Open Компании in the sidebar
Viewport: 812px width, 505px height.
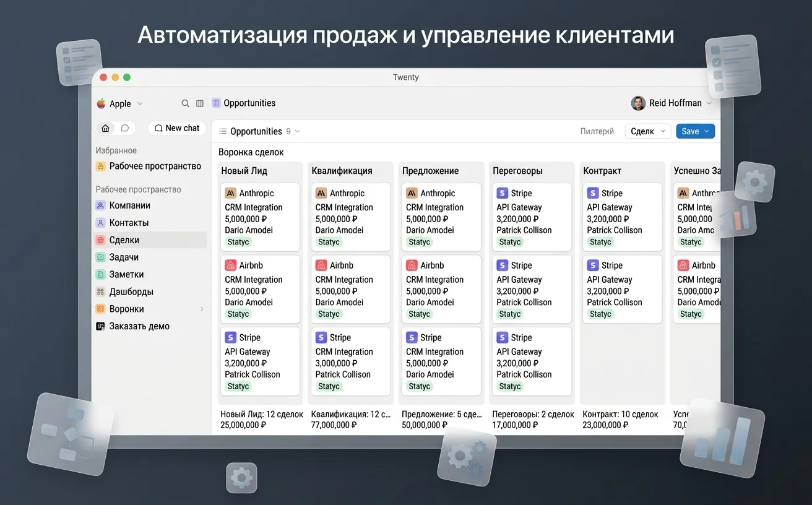tap(150, 205)
